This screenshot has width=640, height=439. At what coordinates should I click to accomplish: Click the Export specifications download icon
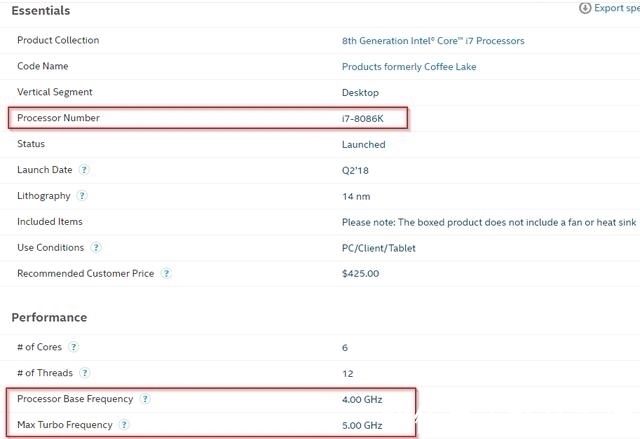(585, 8)
